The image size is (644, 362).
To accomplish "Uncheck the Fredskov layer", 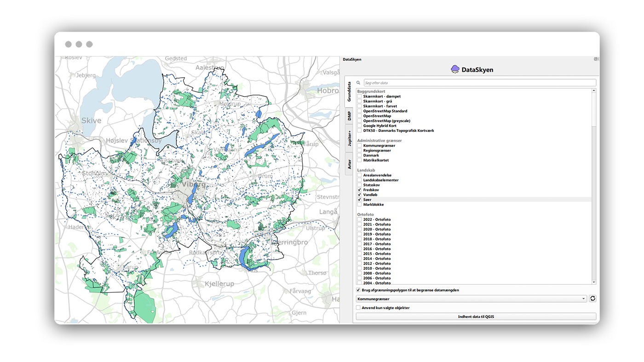I will (x=359, y=190).
